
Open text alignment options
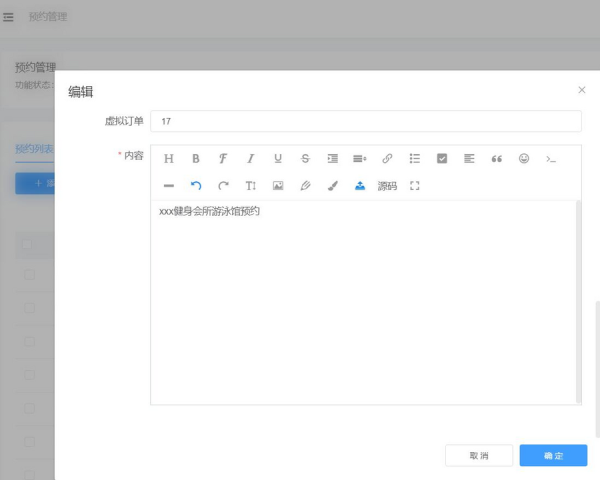469,158
